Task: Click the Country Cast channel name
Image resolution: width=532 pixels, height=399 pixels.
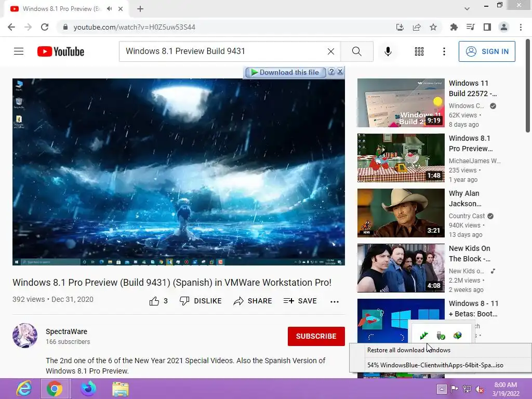Action: coord(467,216)
